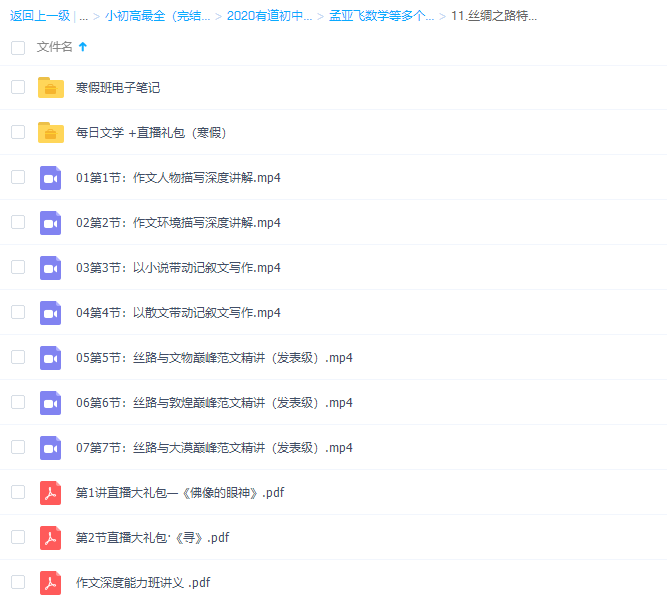Open 06第6节：丝路与敦煌巅峰范文精讲 file name

click(214, 403)
